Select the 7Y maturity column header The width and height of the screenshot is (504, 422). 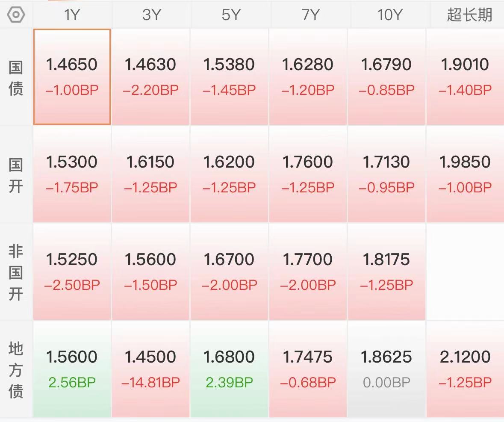pyautogui.click(x=310, y=15)
